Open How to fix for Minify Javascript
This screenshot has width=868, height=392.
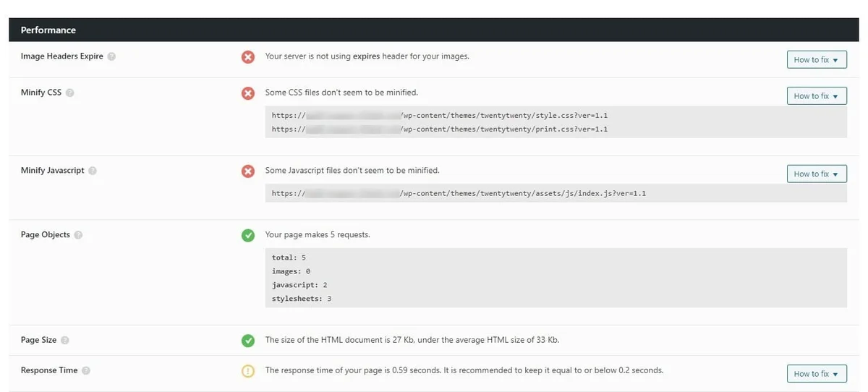[x=816, y=174]
